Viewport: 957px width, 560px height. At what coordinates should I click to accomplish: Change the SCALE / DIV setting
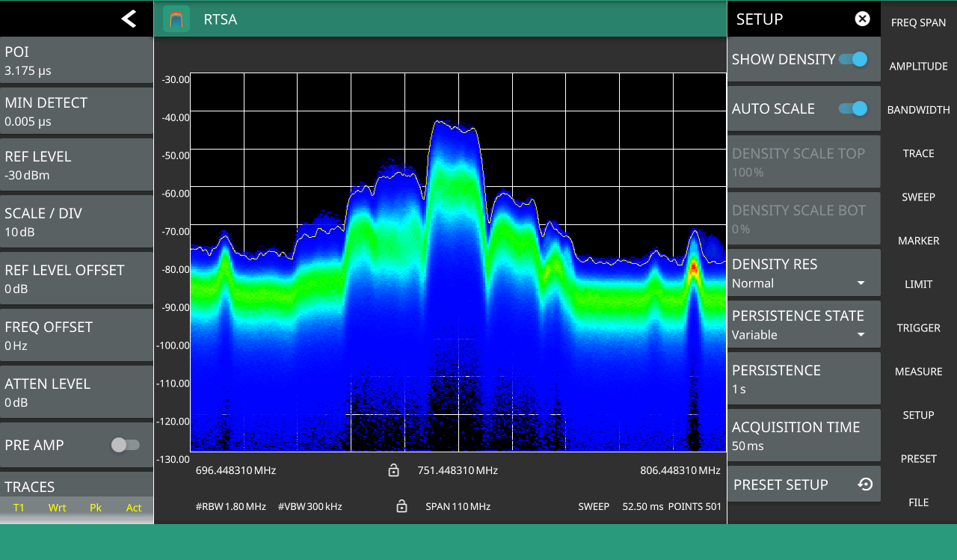pos(76,222)
